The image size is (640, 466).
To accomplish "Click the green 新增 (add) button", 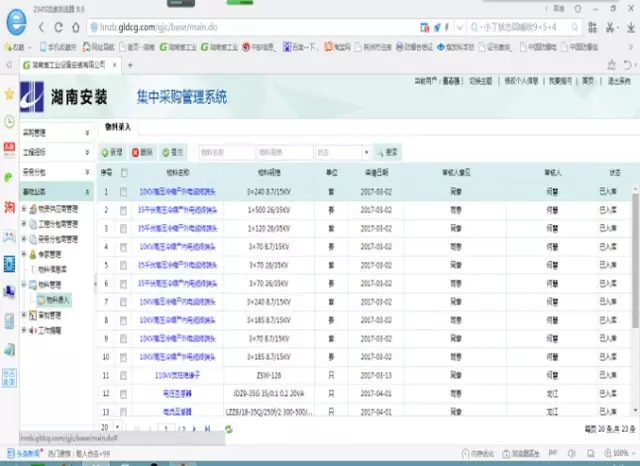I will click(x=112, y=152).
